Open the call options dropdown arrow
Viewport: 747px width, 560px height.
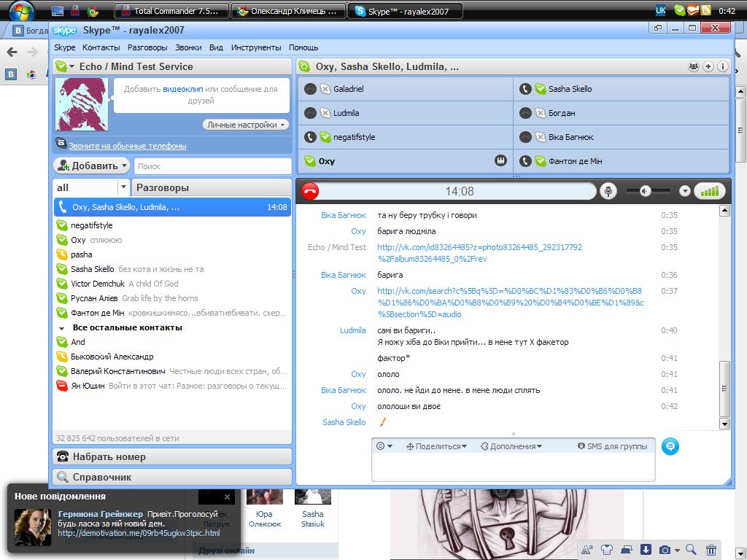[x=684, y=192]
